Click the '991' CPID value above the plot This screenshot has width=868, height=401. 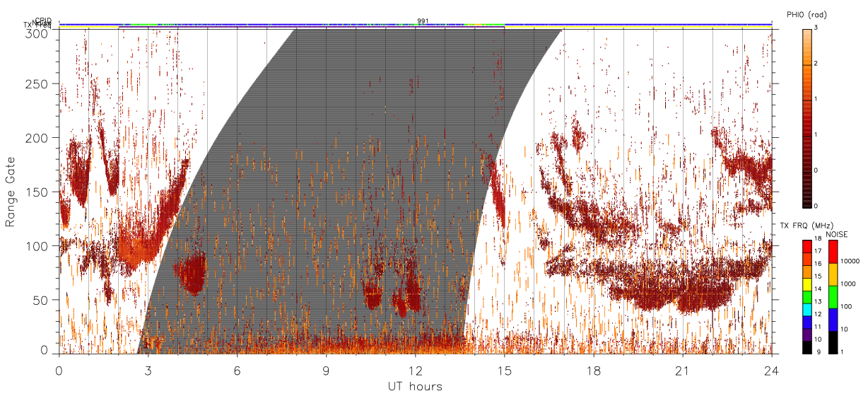(x=423, y=21)
